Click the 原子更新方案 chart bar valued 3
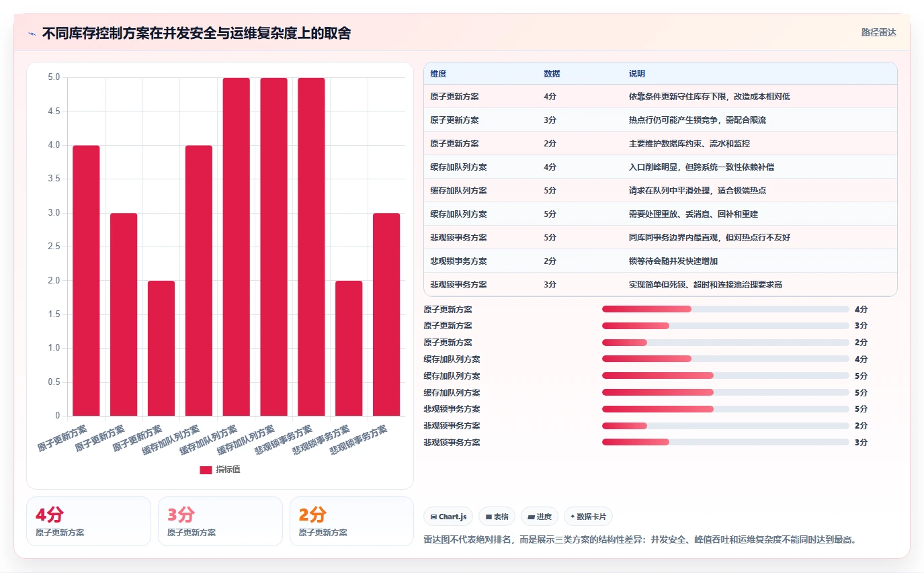The width and height of the screenshot is (924, 573). click(x=124, y=314)
